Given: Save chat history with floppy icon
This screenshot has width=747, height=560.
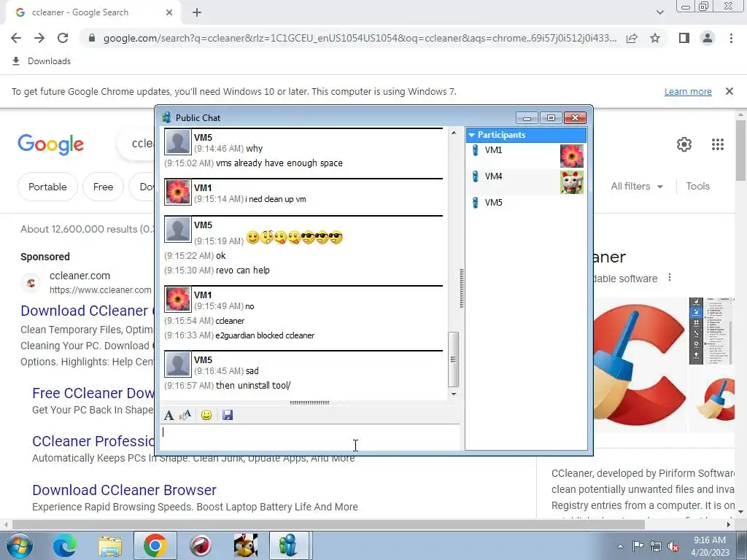Looking at the screenshot, I should [x=228, y=415].
